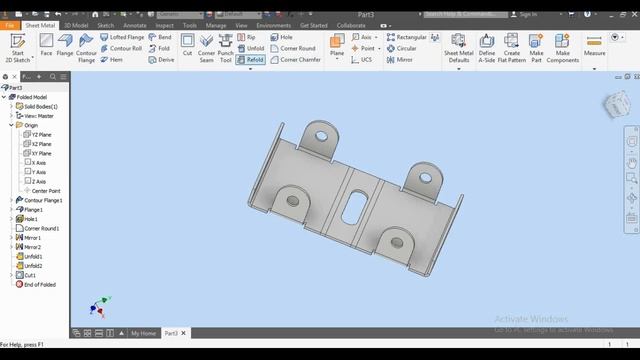
Task: Insert a UCS
Action: point(362,60)
